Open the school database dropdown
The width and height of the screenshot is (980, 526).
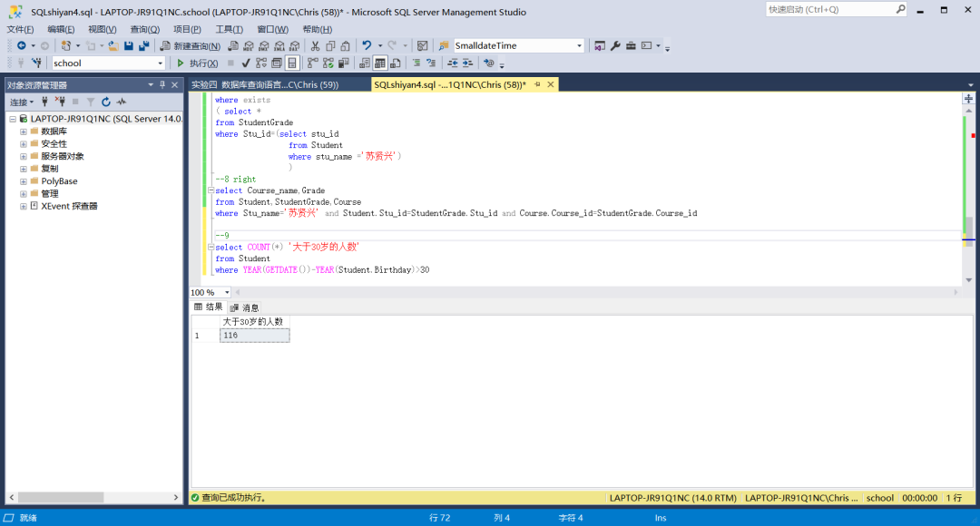point(161,63)
